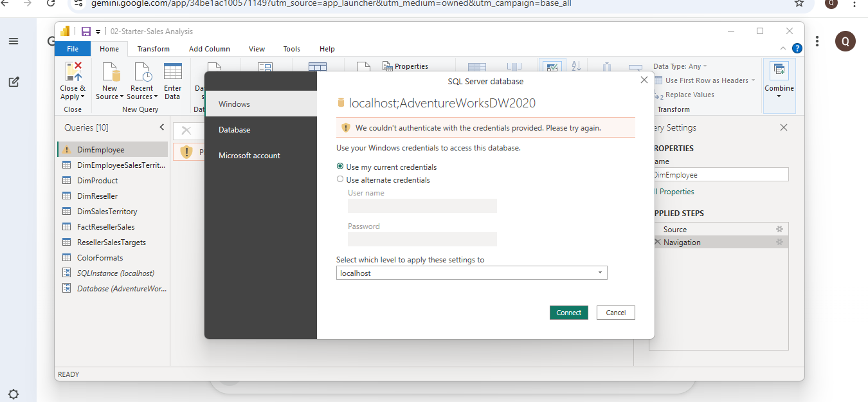Click the Q profile avatar

845,41
